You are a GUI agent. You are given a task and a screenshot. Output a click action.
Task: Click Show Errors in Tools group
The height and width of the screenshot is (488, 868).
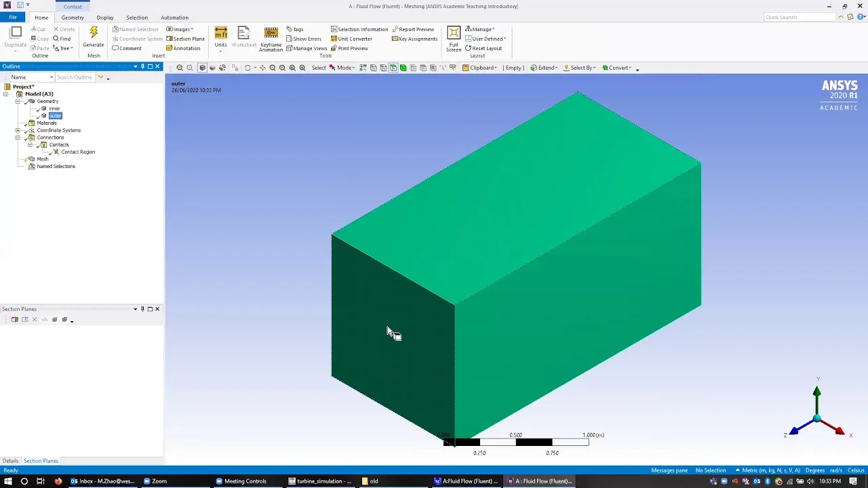(304, 39)
